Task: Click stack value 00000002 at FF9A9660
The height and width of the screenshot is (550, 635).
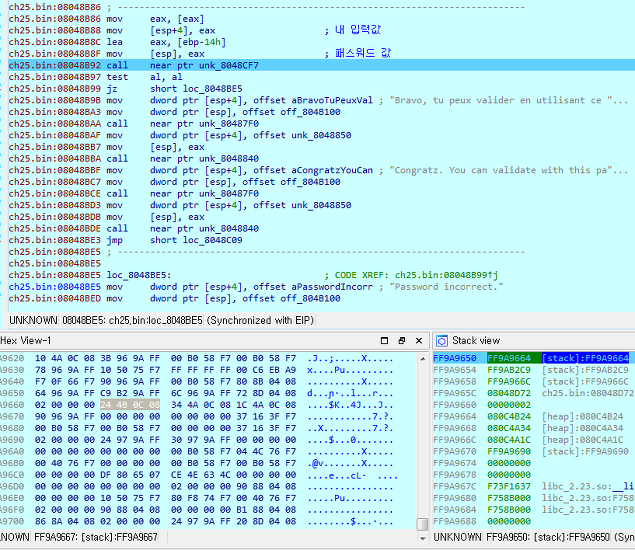Action: click(509, 405)
